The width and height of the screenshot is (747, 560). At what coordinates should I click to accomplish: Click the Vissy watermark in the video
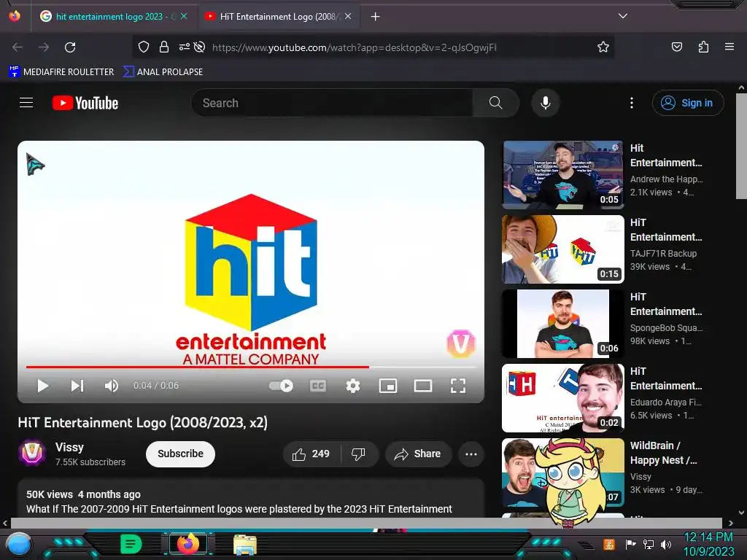461,343
